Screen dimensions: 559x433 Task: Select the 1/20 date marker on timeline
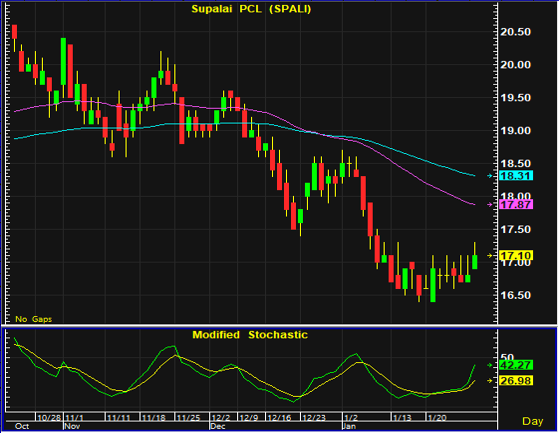click(437, 418)
